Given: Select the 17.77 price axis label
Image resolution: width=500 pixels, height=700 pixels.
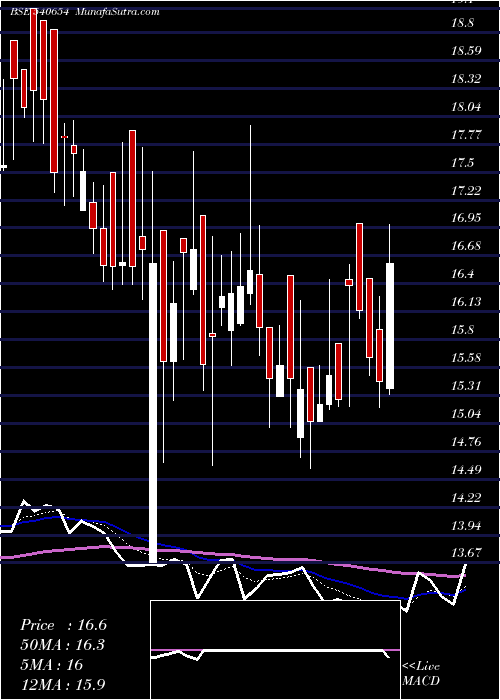Looking at the screenshot, I should tap(466, 134).
